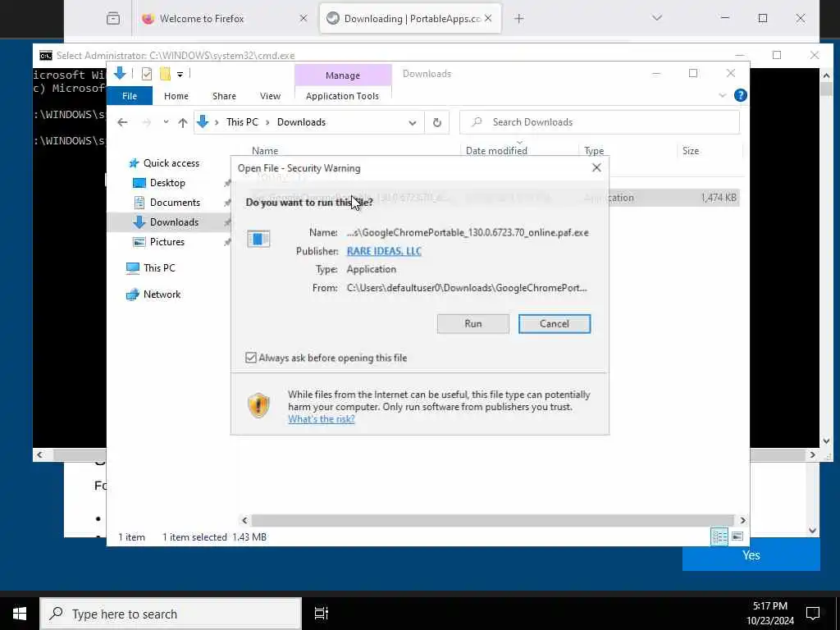
Task: Click the taskbar search box
Action: point(171,614)
